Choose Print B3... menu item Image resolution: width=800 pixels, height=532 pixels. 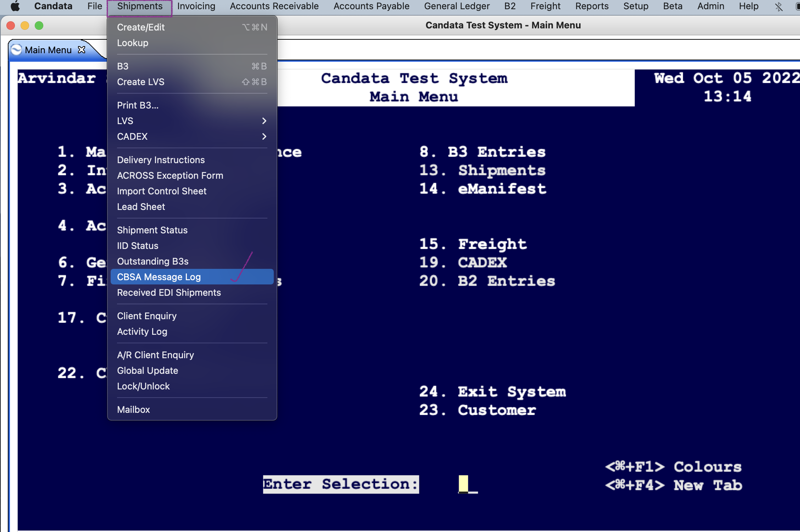[x=192, y=105]
